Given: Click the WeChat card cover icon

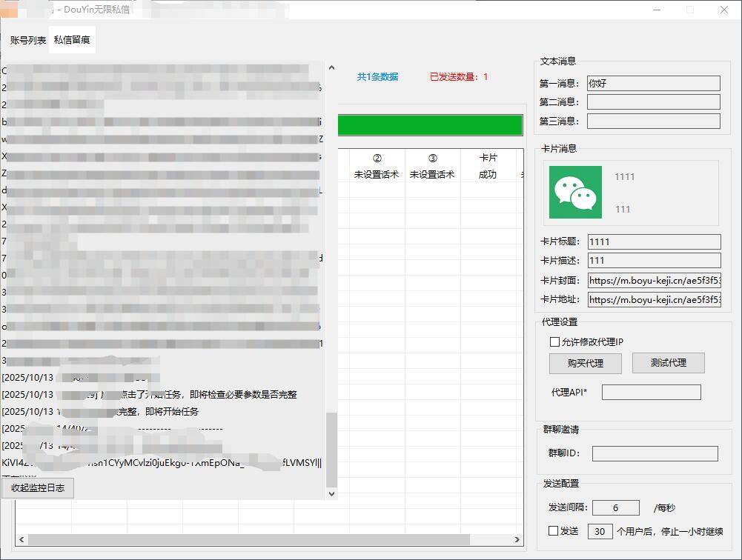Looking at the screenshot, I should pos(575,192).
